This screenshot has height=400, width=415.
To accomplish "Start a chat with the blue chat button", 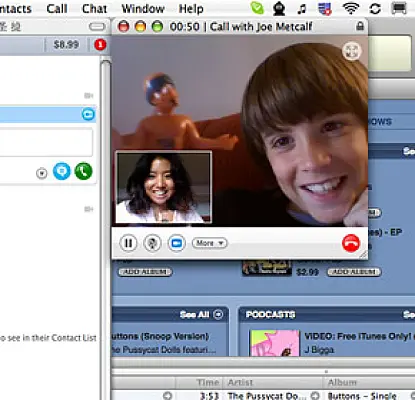I will point(62,171).
